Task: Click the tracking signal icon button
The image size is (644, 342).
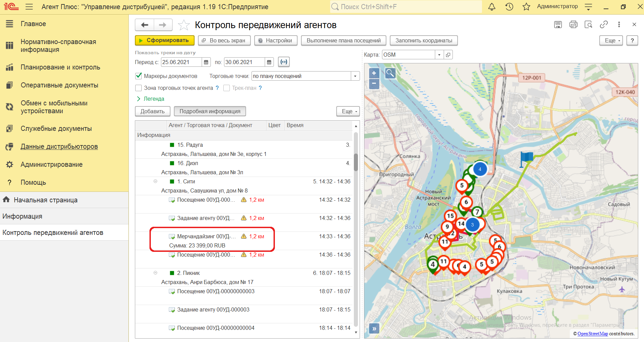Action: tap(284, 62)
